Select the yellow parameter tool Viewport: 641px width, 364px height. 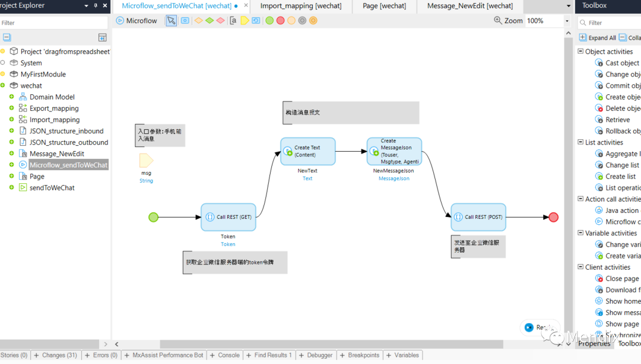pyautogui.click(x=245, y=20)
